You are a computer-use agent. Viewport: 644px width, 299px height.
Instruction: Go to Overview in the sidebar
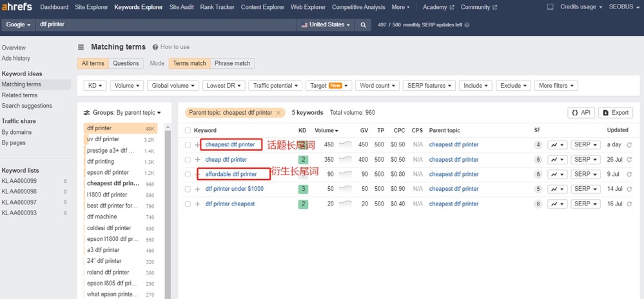coord(14,48)
